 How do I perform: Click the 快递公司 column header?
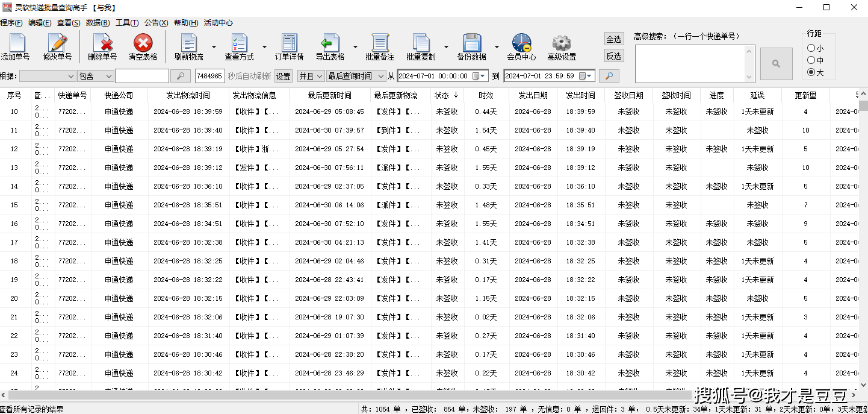pos(119,95)
